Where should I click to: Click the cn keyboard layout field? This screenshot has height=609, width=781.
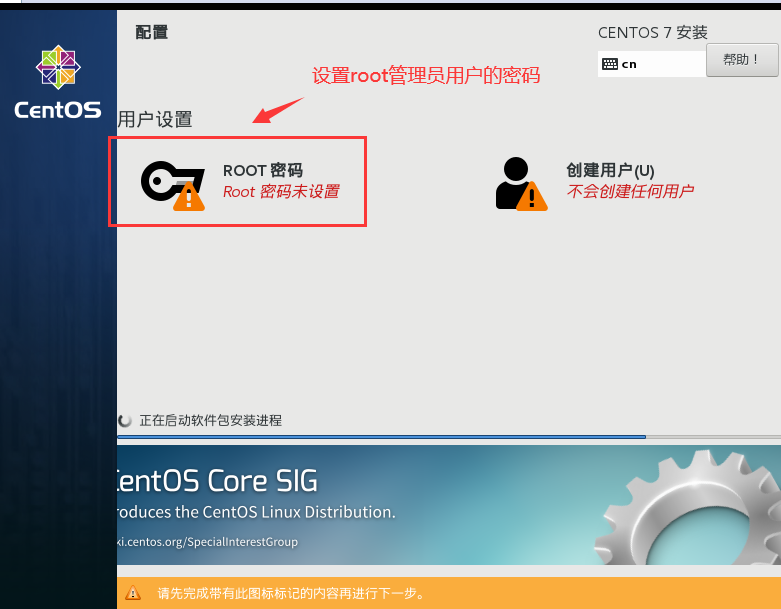click(652, 64)
